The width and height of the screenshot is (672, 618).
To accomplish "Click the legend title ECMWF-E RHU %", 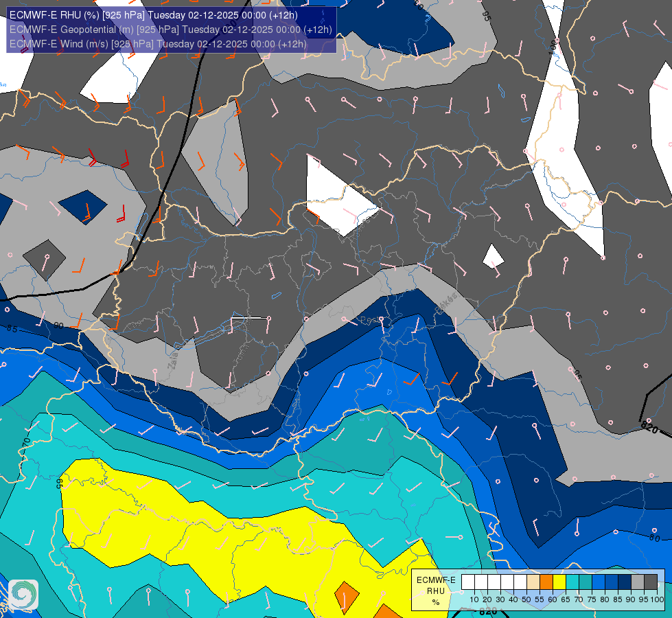I will [x=436, y=591].
